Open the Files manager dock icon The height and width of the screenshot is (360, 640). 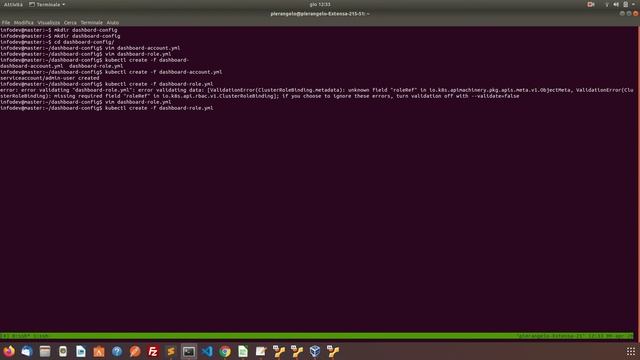tap(45, 351)
